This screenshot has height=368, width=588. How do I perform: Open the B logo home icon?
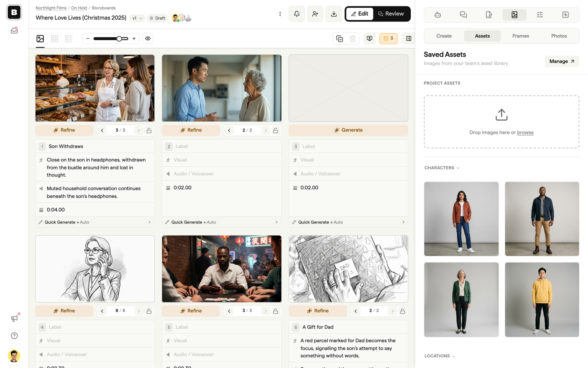click(x=14, y=12)
